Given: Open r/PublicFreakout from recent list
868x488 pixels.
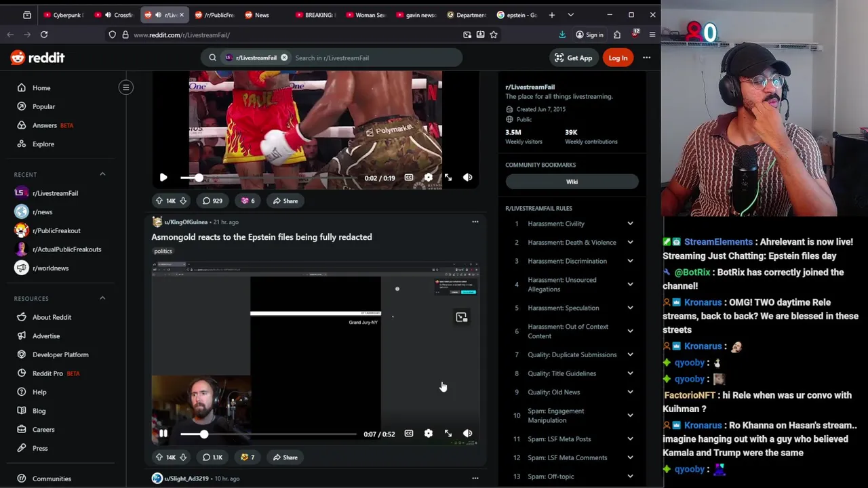Looking at the screenshot, I should (56, 230).
